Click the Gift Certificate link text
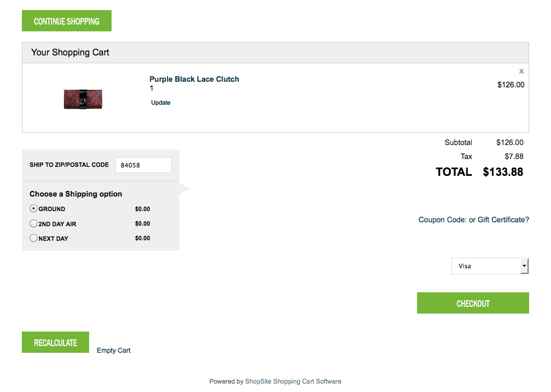The width and height of the screenshot is (551, 392). (503, 220)
